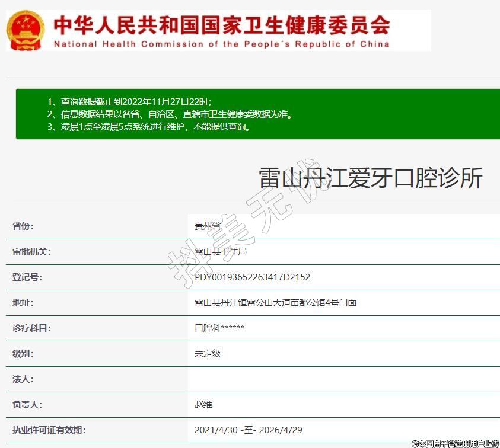
Task: Click the 审批机关 row label
Action: pyautogui.click(x=31, y=252)
